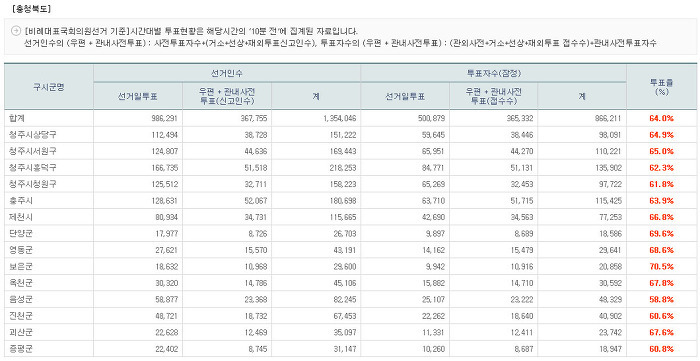This screenshot has height=361, width=700.
Task: Select total electors value 1,354,046
Action: 340,119
